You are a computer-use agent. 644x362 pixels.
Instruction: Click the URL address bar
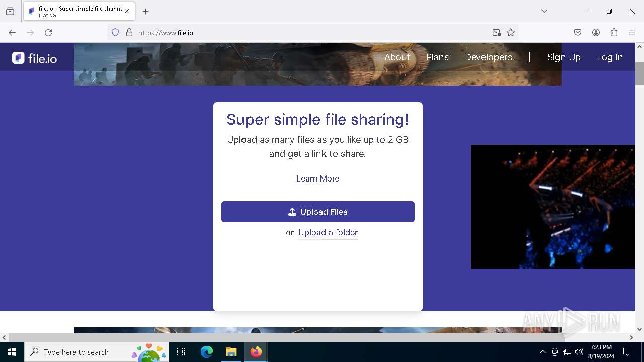[312, 33]
